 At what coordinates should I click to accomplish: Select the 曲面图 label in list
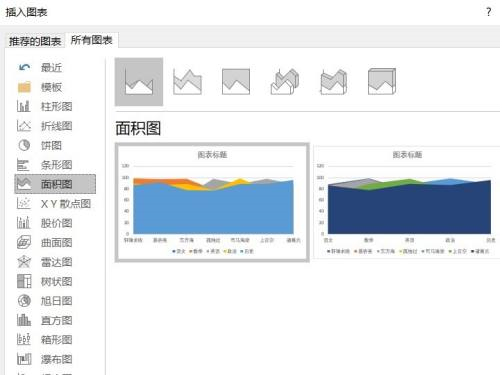click(x=56, y=242)
